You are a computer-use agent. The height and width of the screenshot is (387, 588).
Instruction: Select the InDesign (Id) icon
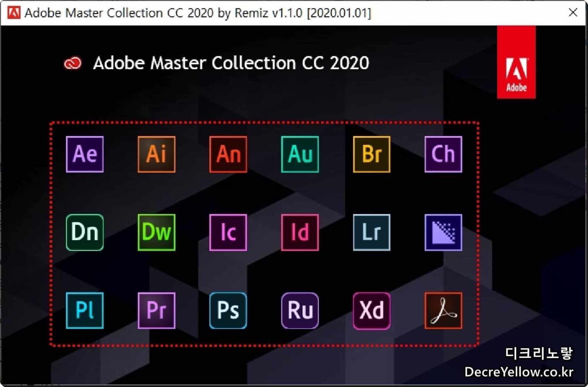click(300, 233)
